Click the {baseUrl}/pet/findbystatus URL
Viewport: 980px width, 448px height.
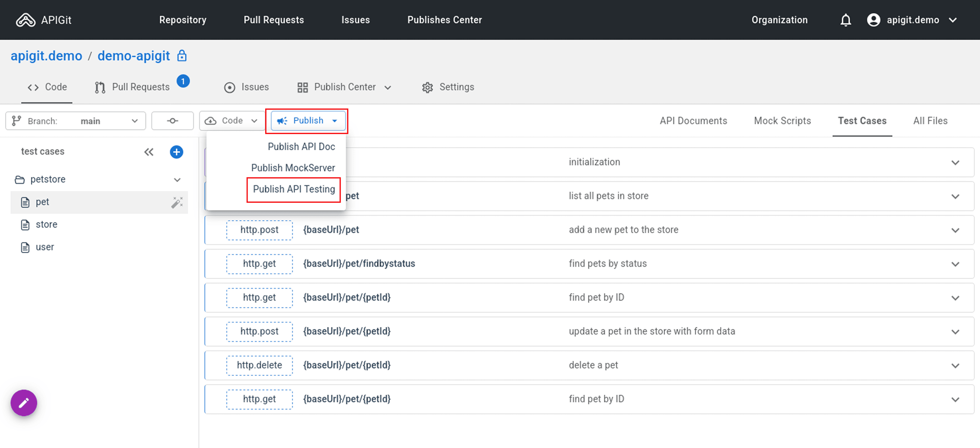tap(359, 264)
